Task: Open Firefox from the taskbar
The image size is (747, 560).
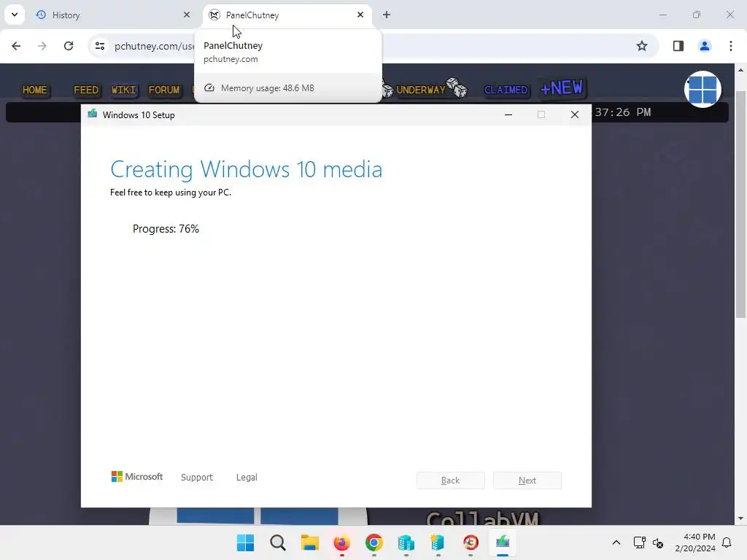Action: [x=341, y=542]
